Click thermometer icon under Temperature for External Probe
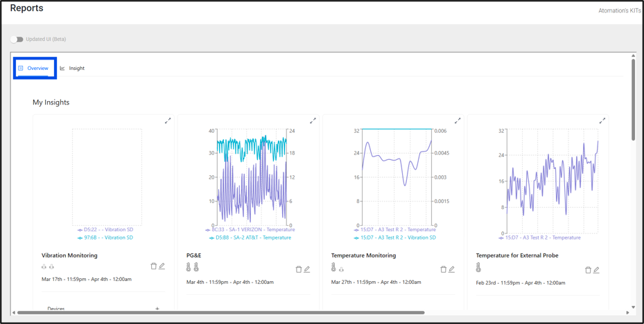 point(478,267)
